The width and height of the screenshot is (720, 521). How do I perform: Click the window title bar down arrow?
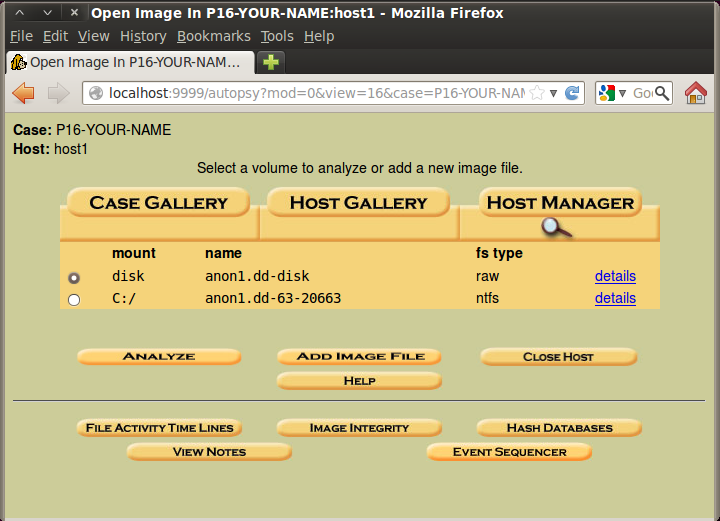[x=47, y=12]
